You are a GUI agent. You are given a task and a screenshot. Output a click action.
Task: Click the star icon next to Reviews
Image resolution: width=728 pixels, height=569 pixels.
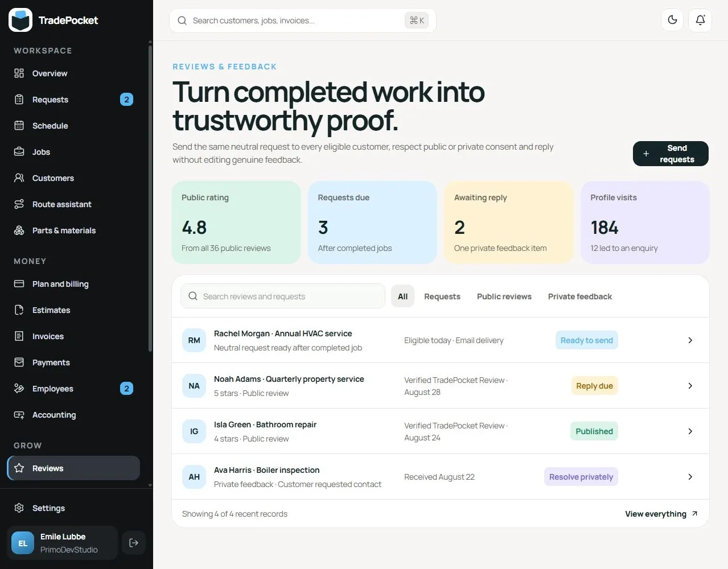pos(19,468)
